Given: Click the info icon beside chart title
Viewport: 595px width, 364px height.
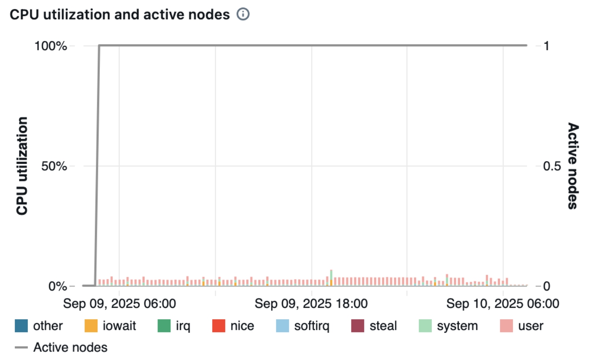Looking at the screenshot, I should tap(243, 15).
